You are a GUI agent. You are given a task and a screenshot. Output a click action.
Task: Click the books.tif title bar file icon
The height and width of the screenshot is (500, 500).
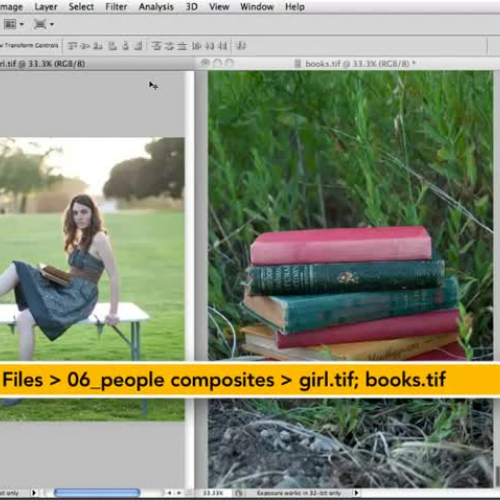(298, 63)
